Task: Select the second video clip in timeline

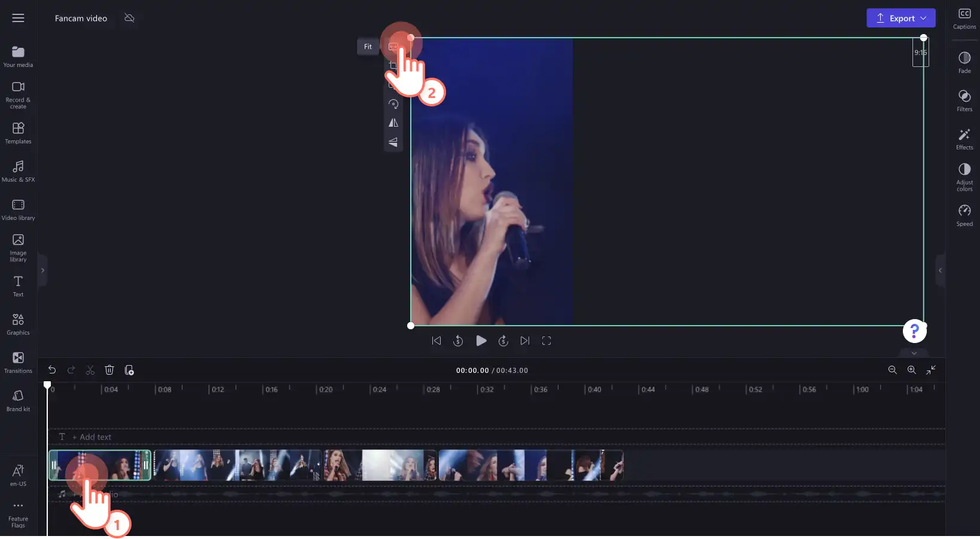Action: point(237,465)
